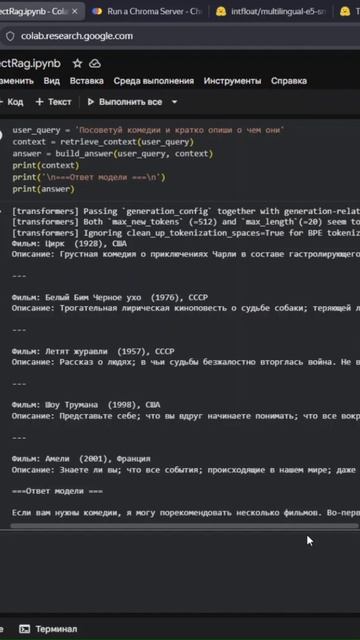This screenshot has height=640, width=360.
Task: Click the cloud saved status icon
Action: point(95,64)
